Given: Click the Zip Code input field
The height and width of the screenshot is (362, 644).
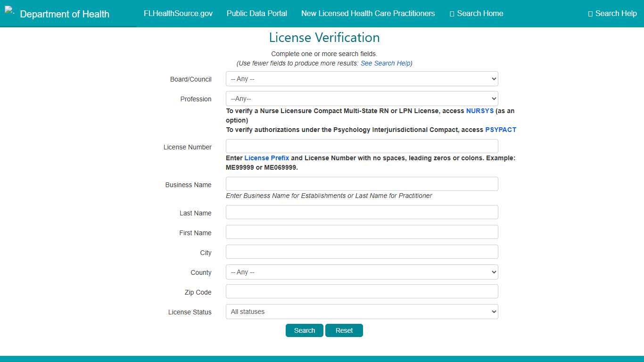Looking at the screenshot, I should (x=362, y=291).
